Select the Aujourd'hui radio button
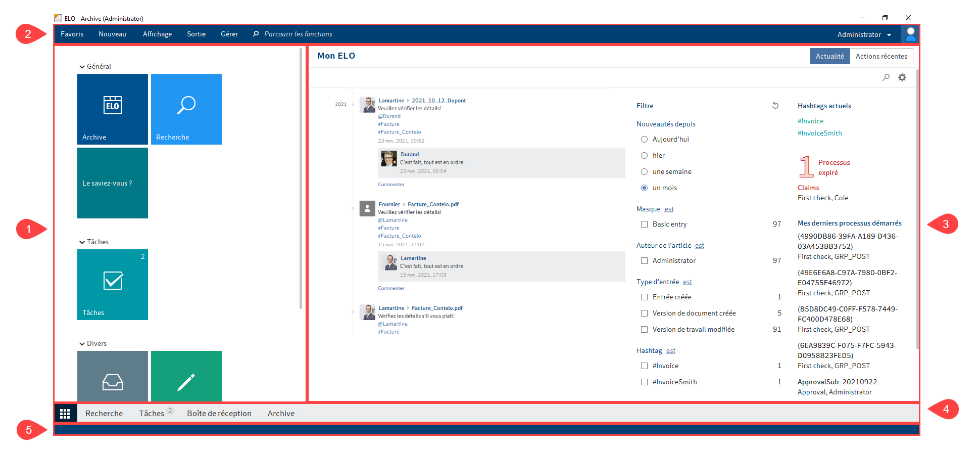The image size is (980, 449). coord(644,139)
